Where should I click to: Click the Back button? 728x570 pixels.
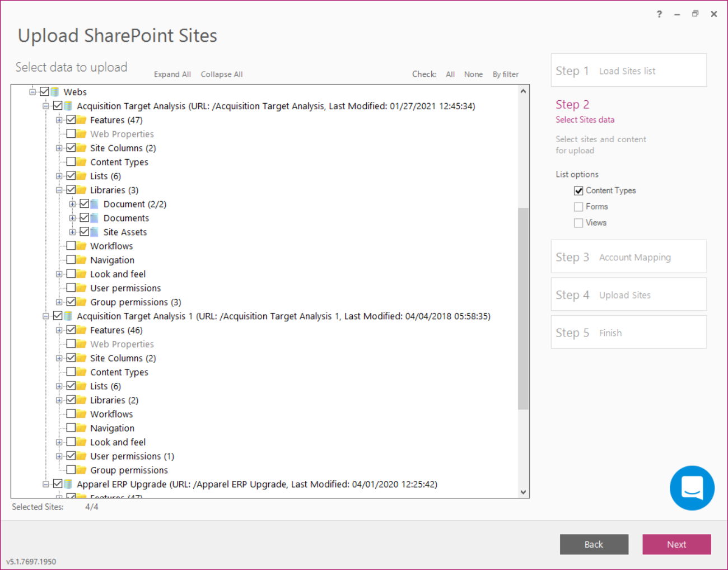(x=594, y=544)
